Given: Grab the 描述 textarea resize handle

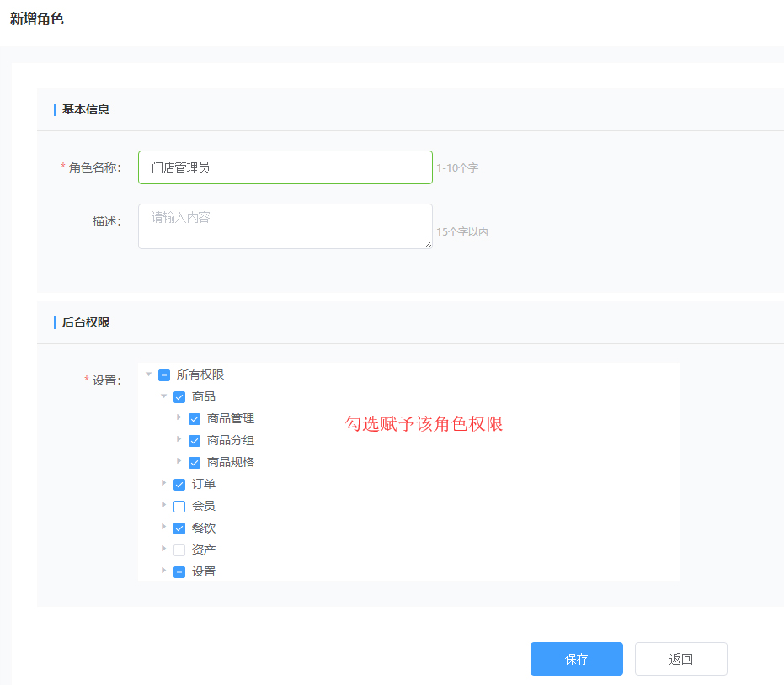Looking at the screenshot, I should [x=428, y=244].
